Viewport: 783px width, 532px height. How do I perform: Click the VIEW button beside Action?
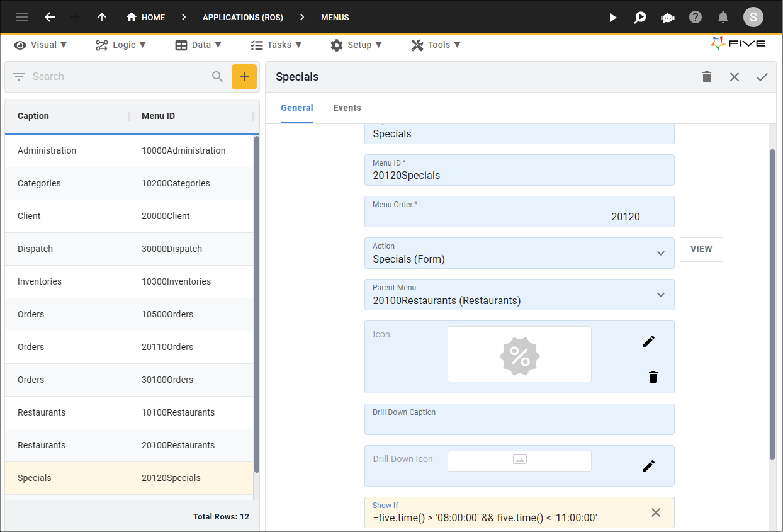coord(701,249)
